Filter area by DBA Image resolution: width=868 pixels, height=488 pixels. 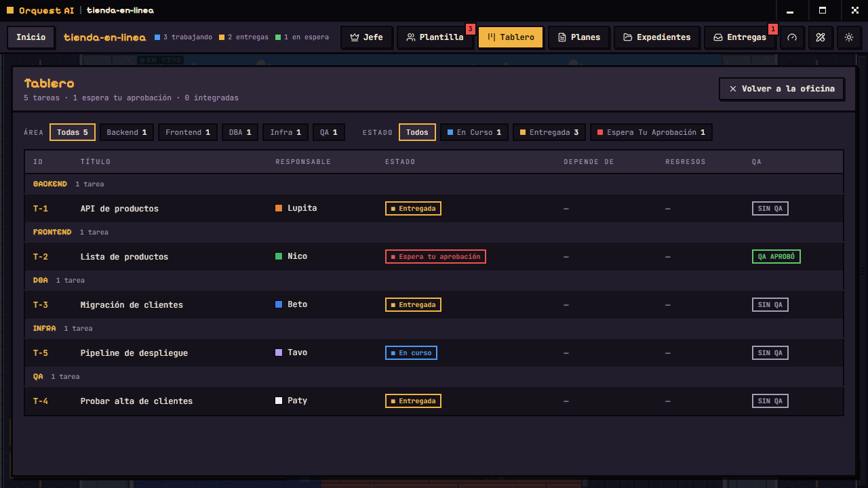coord(240,132)
